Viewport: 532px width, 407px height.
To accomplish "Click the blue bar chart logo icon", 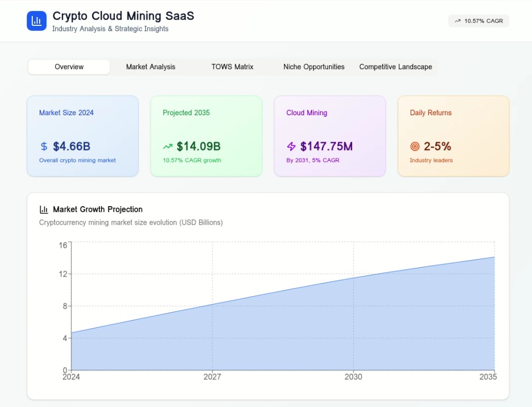I will click(36, 21).
